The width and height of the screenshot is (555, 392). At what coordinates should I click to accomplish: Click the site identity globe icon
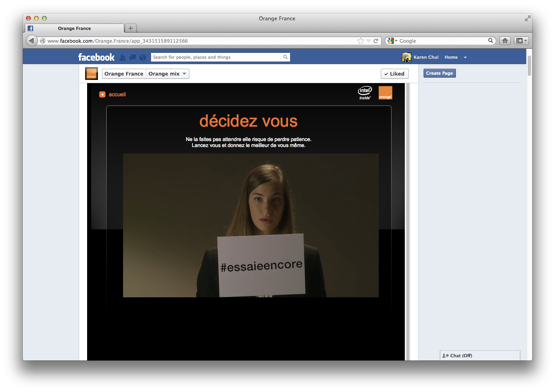tap(43, 41)
